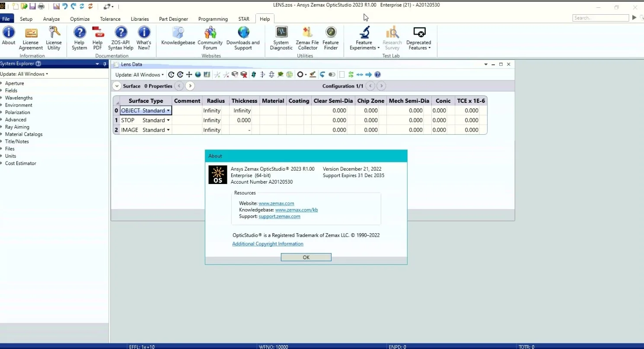Expand the Wavelengths tree item
Screen dimensions: 644x349
click(2, 98)
